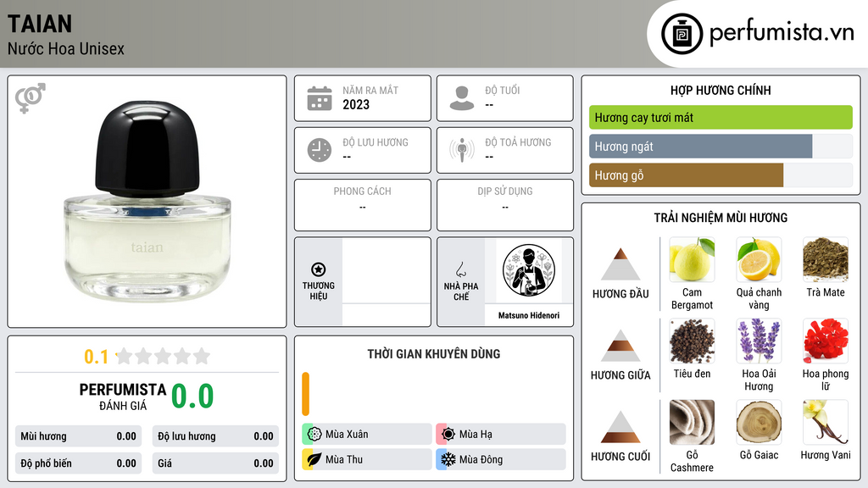Click the Gỗ Gaiac caption text
This screenshot has width=868, height=488.
click(759, 455)
